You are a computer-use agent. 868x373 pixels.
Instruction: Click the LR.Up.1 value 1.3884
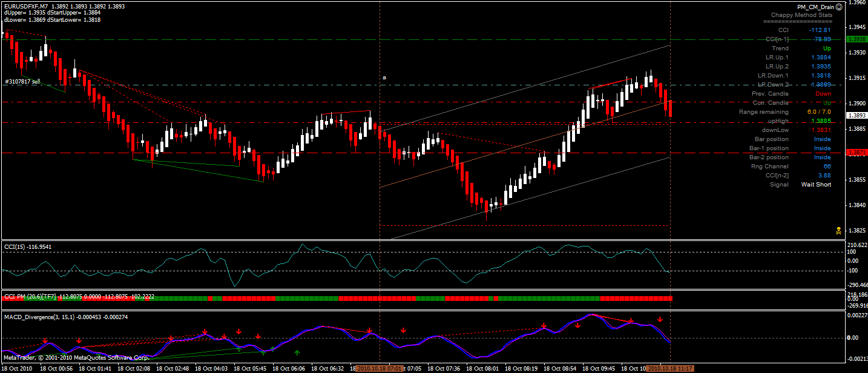[821, 57]
